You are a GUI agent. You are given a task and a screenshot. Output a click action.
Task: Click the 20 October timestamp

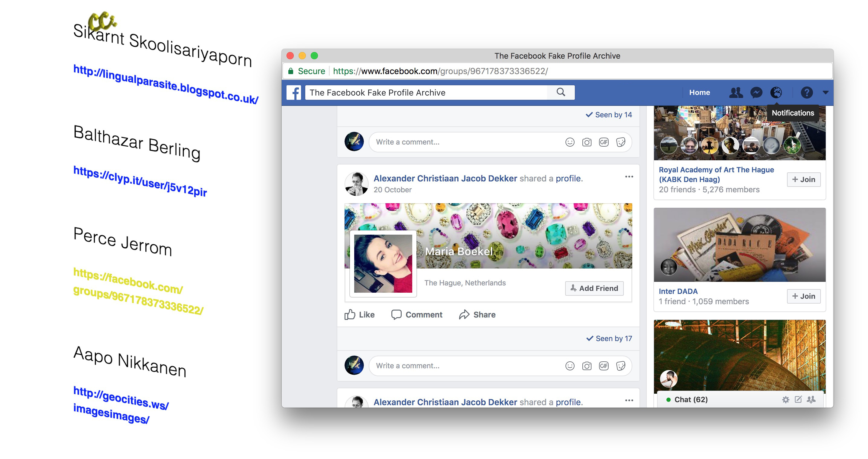pos(392,190)
